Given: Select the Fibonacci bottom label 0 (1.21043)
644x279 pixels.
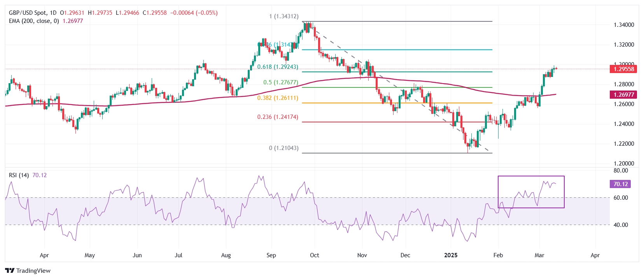Looking at the screenshot, I should pyautogui.click(x=284, y=148).
